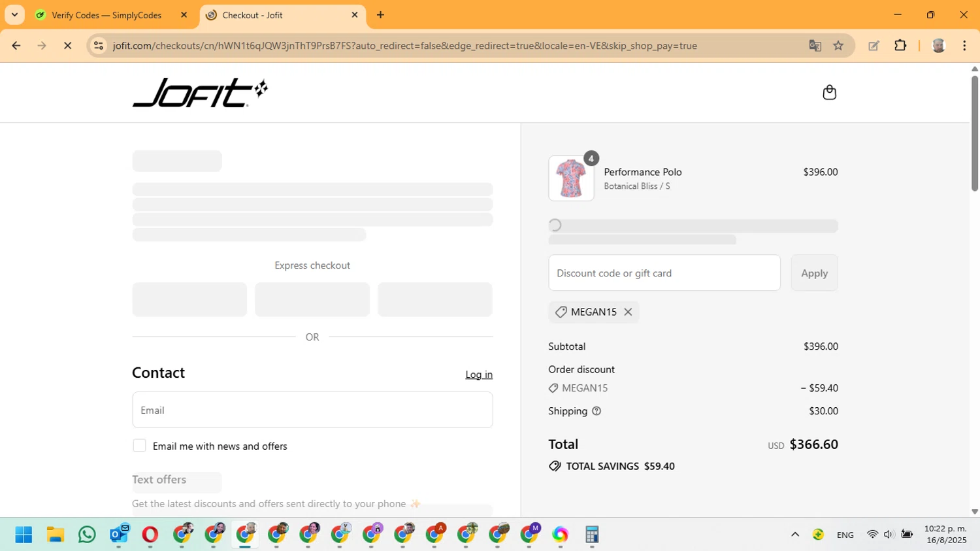Open Outlook from taskbar
980x551 pixels.
[x=119, y=535]
